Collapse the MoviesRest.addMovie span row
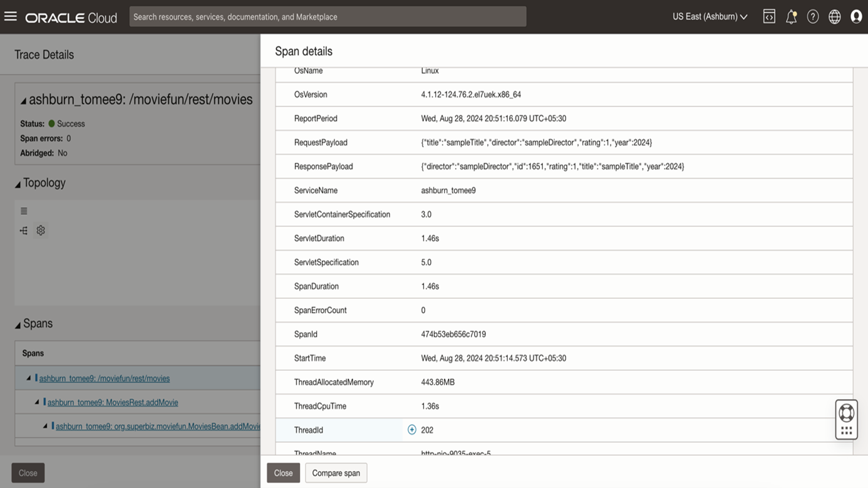The image size is (868, 488). pos(36,402)
